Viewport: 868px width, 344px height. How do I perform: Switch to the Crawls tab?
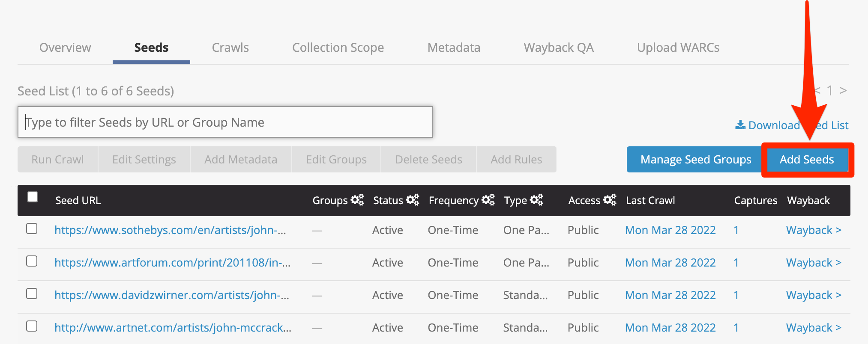[230, 47]
